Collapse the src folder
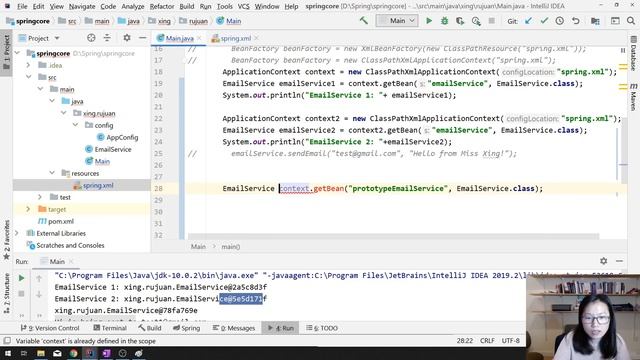 pos(28,77)
